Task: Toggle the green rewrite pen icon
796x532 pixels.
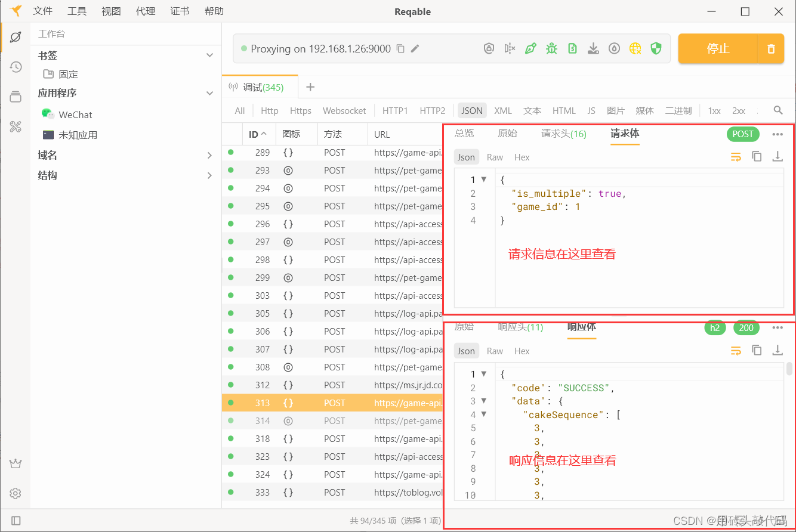Action: (530, 48)
